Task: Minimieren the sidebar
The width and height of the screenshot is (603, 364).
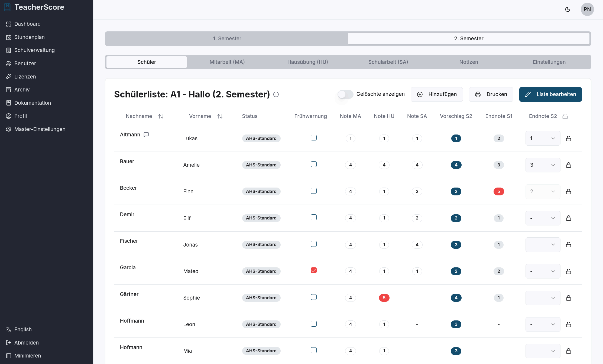Action: tap(24, 356)
